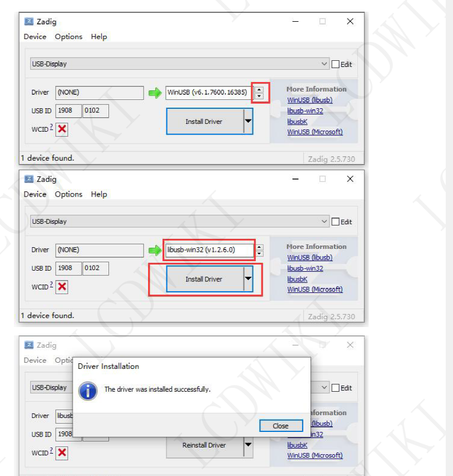The height and width of the screenshot is (476, 453).
Task: Click the WCID question mark in the libusb-win32 window
Action: [51, 285]
